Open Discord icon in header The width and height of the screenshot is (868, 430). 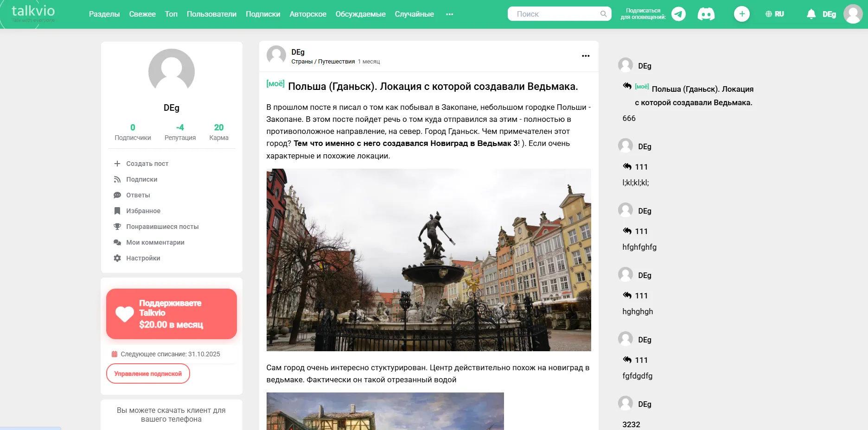(x=706, y=14)
